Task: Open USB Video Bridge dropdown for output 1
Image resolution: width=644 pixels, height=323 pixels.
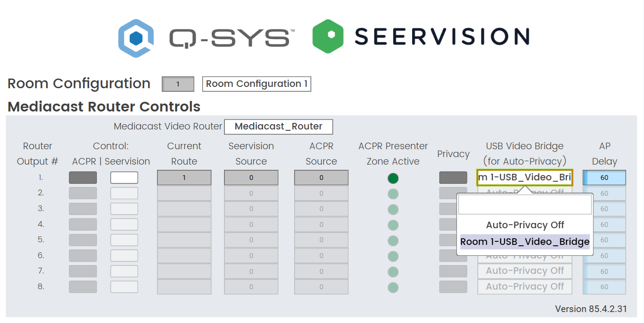Action: (525, 178)
